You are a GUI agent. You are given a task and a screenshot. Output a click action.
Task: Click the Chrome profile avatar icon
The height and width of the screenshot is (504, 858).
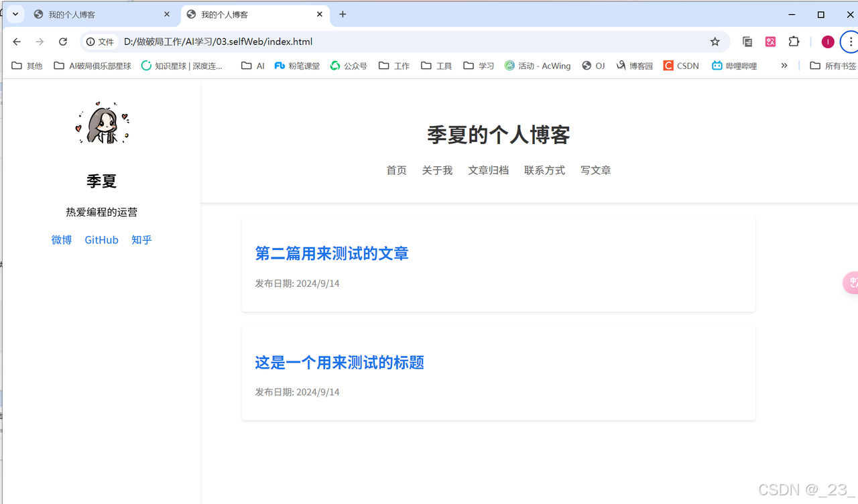827,41
